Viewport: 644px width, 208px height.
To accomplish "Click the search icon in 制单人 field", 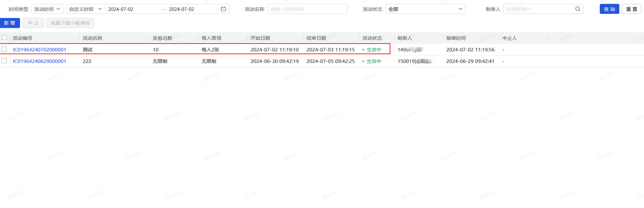I will point(578,9).
